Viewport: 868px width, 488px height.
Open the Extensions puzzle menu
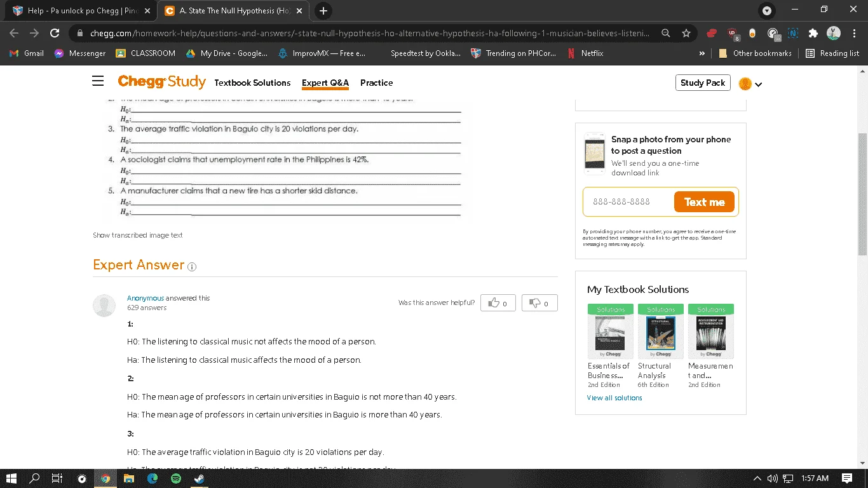coord(813,33)
